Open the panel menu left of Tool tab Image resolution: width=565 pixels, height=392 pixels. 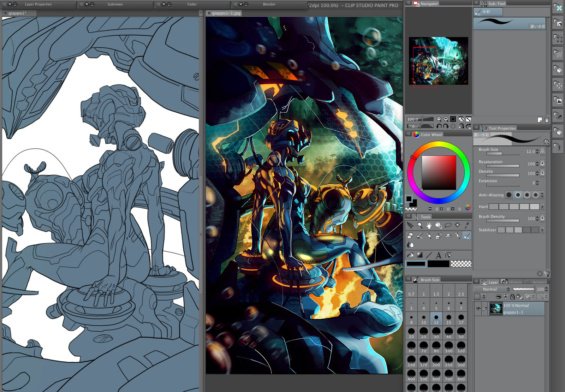click(409, 217)
